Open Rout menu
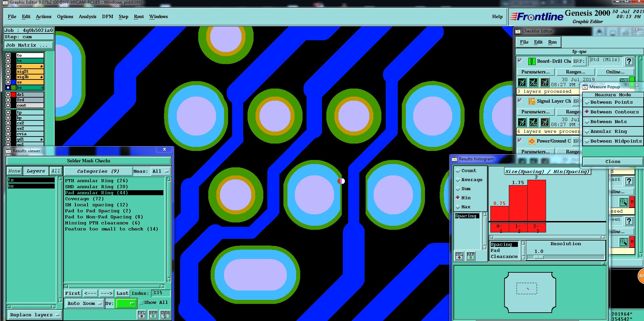This screenshot has height=321, width=644. [139, 17]
